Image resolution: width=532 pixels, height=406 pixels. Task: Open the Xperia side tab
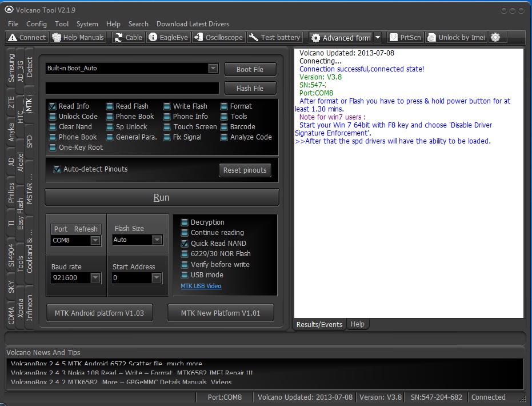pyautogui.click(x=21, y=308)
